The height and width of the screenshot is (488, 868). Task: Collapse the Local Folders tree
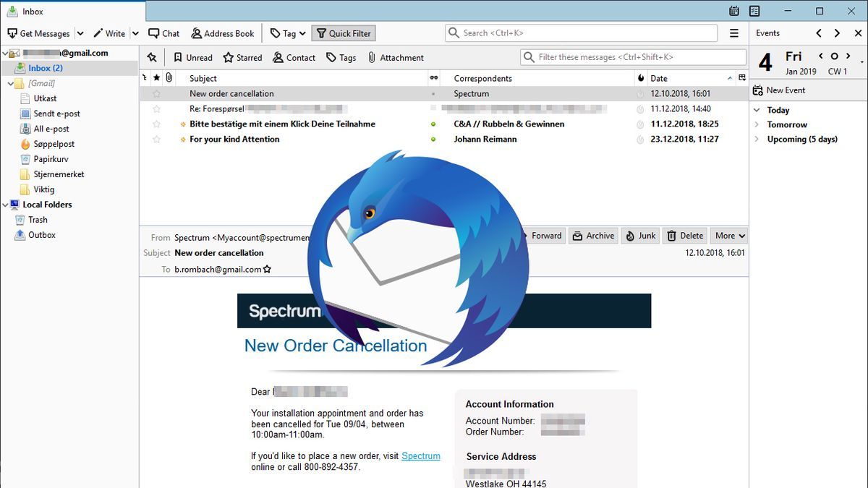tap(5, 205)
